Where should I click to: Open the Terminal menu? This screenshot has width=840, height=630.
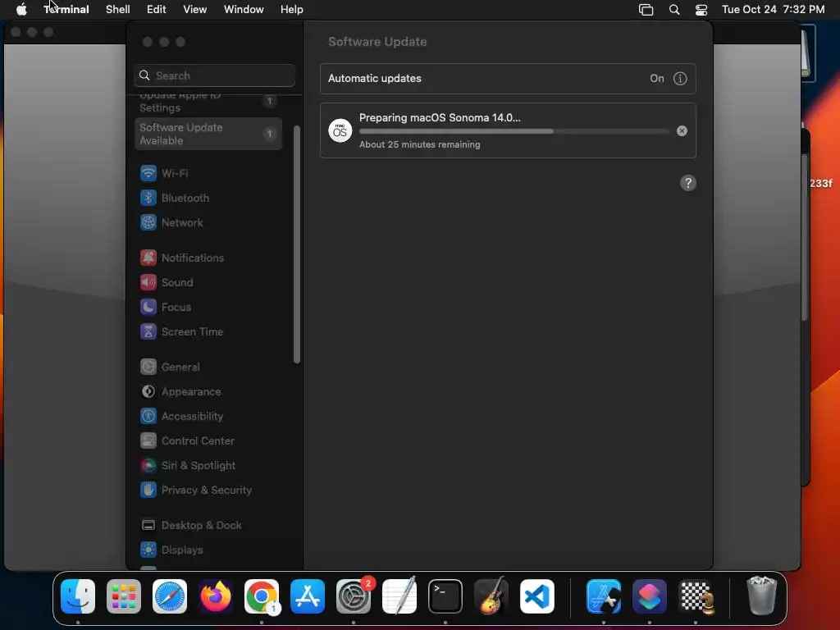coord(66,10)
